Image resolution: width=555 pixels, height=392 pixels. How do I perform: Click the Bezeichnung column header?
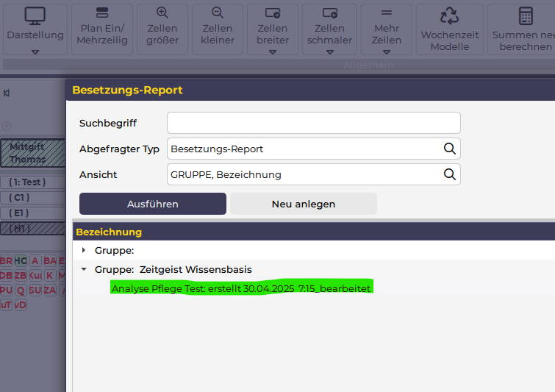[109, 232]
